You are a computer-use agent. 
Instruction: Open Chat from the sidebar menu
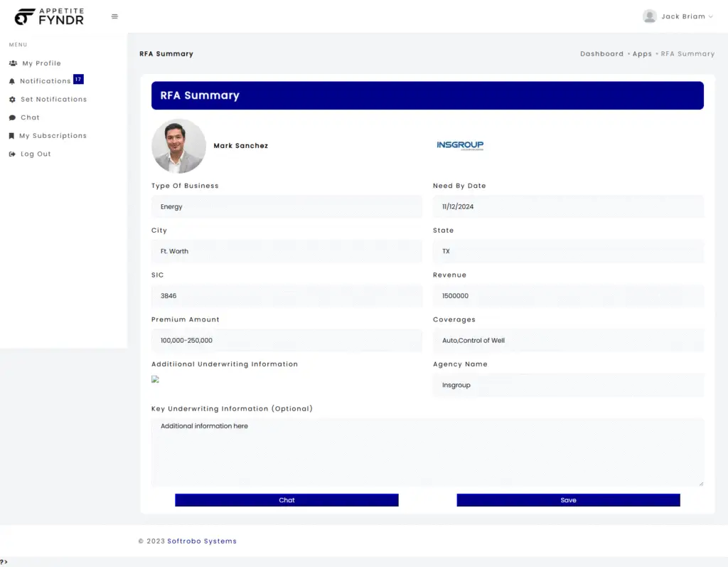coord(30,117)
